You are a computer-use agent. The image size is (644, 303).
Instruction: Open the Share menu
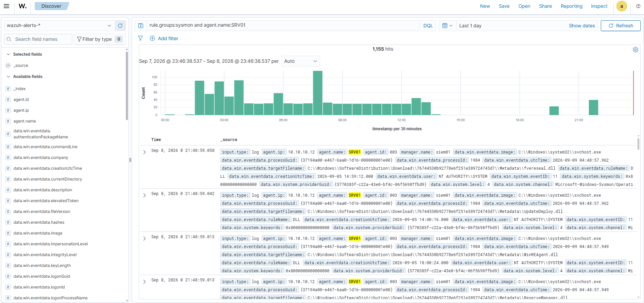tap(545, 6)
